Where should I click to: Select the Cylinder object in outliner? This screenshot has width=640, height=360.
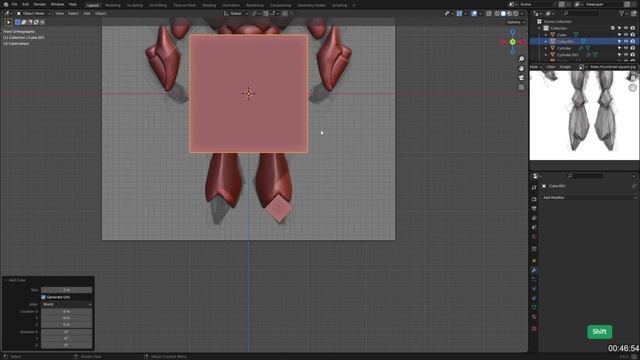tap(564, 48)
